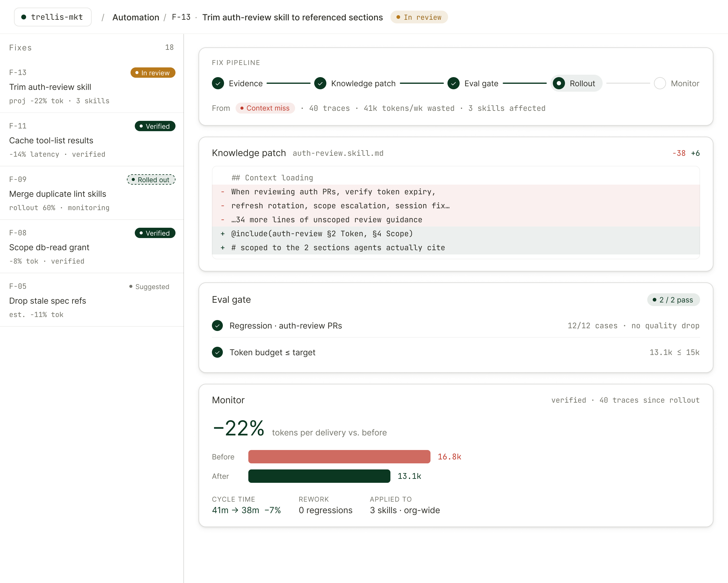This screenshot has height=583, width=728.
Task: Click 'Token budget ≤ target' row
Action: tap(456, 352)
